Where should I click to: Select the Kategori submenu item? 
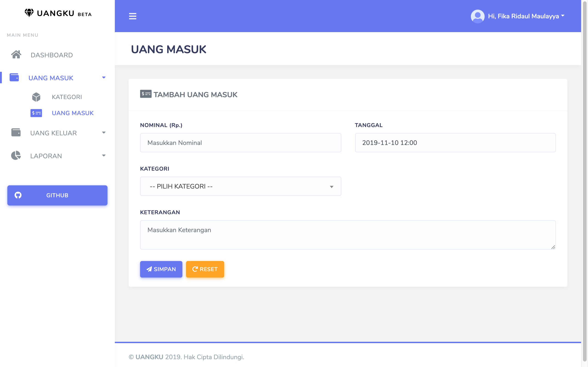click(x=67, y=97)
